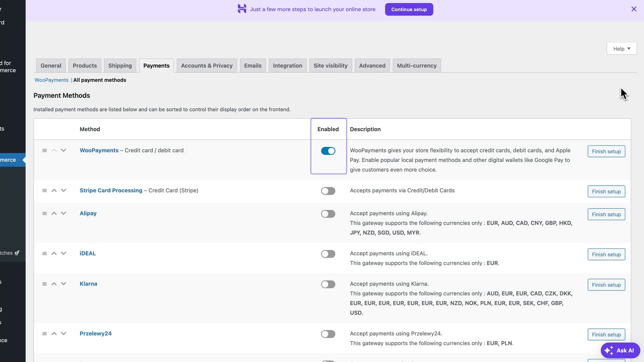This screenshot has height=362, width=644.
Task: Click the Klarna drag handle icon
Action: (x=44, y=284)
